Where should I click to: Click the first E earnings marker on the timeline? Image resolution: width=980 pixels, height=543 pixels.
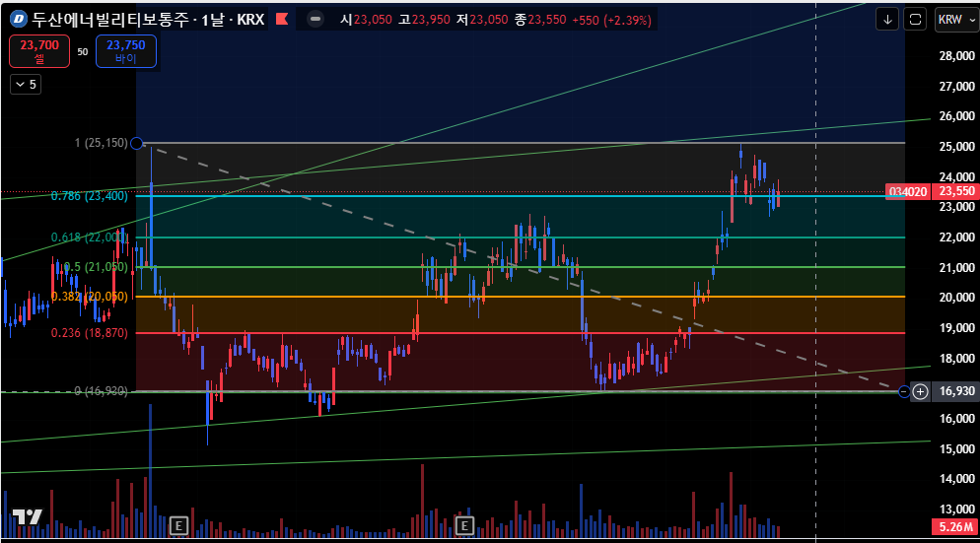(x=178, y=526)
